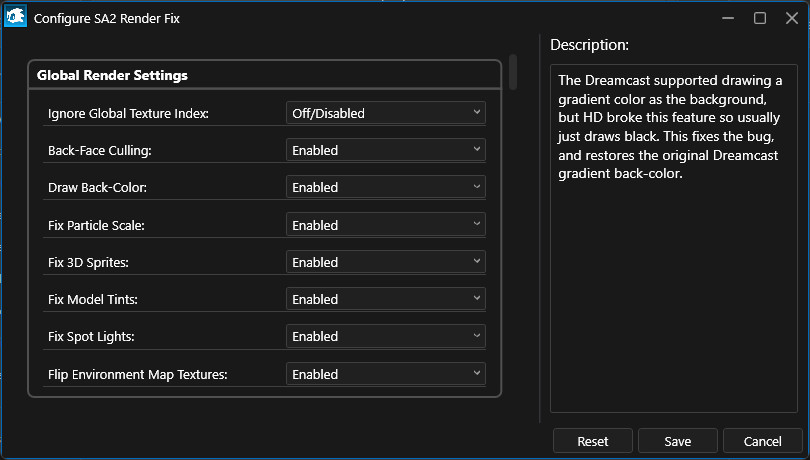This screenshot has width=810, height=460.
Task: Click the "Fix Model Tints:" setting label text
Action: (92, 300)
